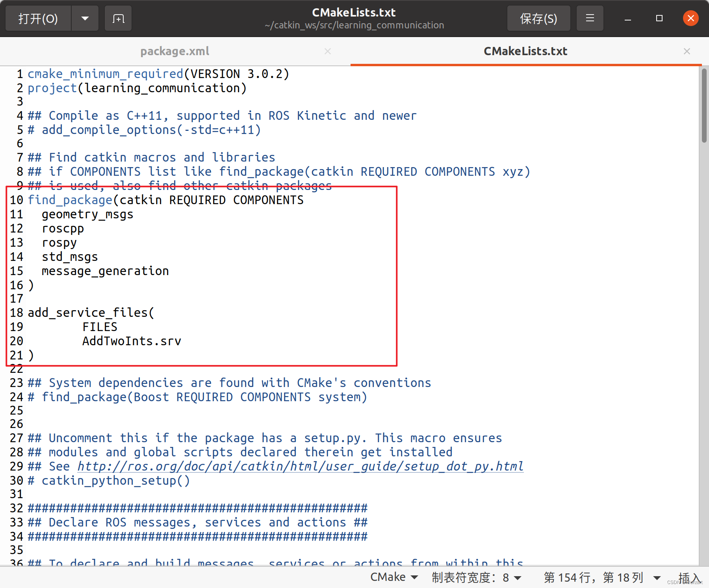Click the Open (打开) button

[x=38, y=19]
